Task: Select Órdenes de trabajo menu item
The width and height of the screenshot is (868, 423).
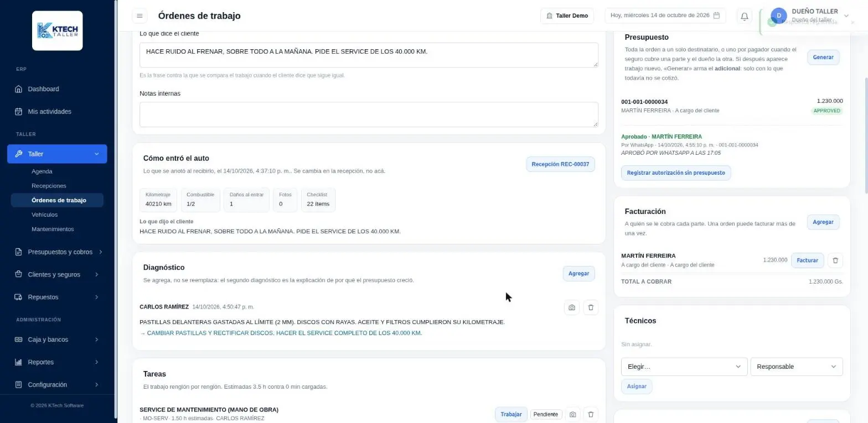Action: point(57,200)
